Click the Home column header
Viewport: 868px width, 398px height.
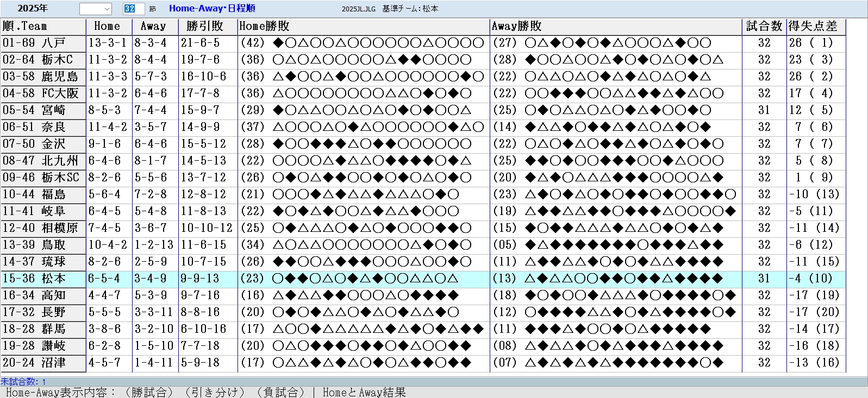click(107, 26)
